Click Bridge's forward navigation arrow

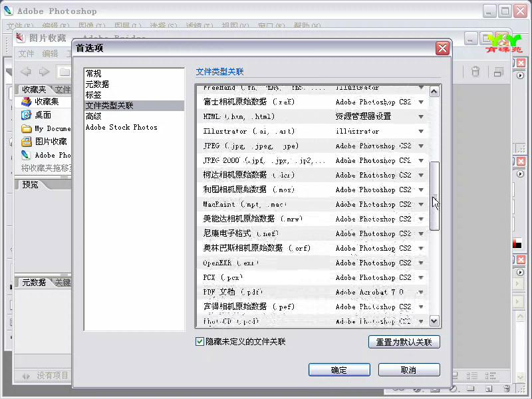click(44, 72)
